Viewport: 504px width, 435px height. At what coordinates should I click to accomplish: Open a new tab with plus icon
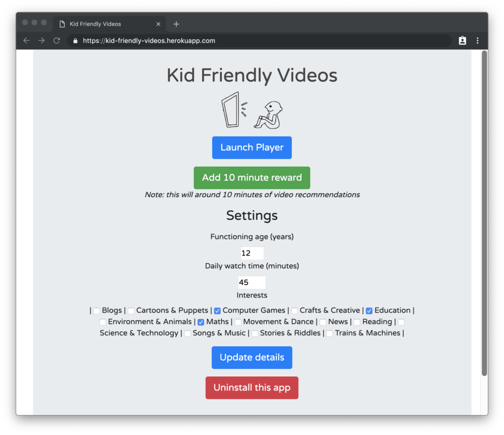tap(176, 24)
